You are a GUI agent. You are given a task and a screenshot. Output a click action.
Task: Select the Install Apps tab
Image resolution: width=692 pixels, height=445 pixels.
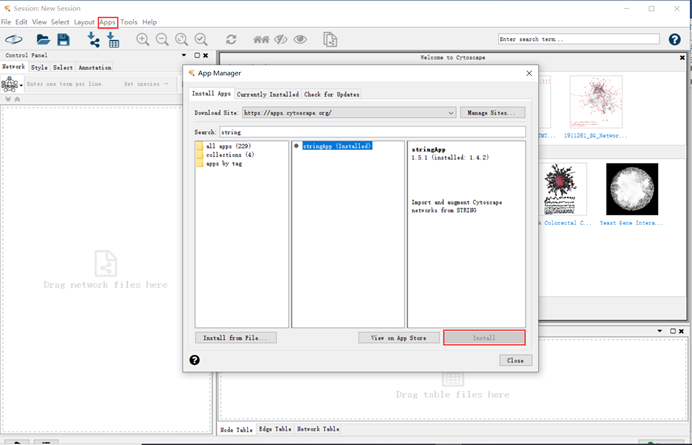pyautogui.click(x=211, y=94)
